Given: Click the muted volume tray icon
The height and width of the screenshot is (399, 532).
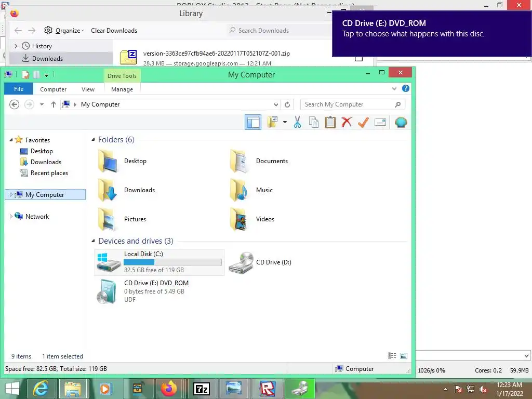Looking at the screenshot, I should tap(483, 389).
